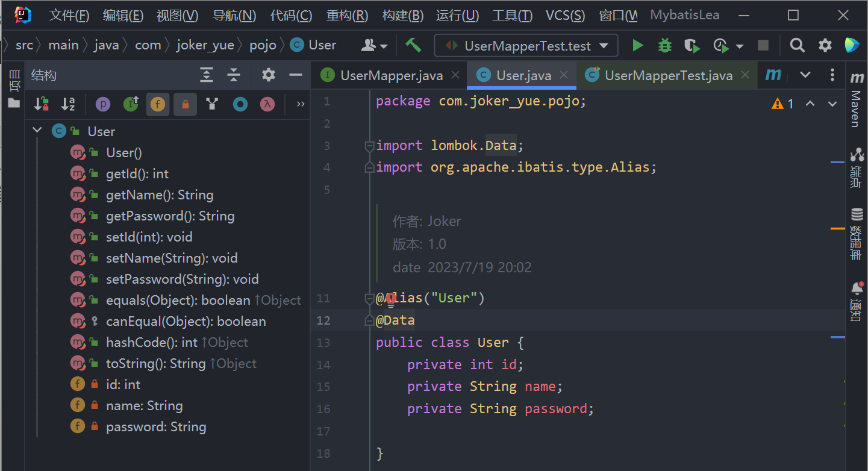Sort structure alphabetically
This screenshot has width=868, height=471.
pos(68,104)
